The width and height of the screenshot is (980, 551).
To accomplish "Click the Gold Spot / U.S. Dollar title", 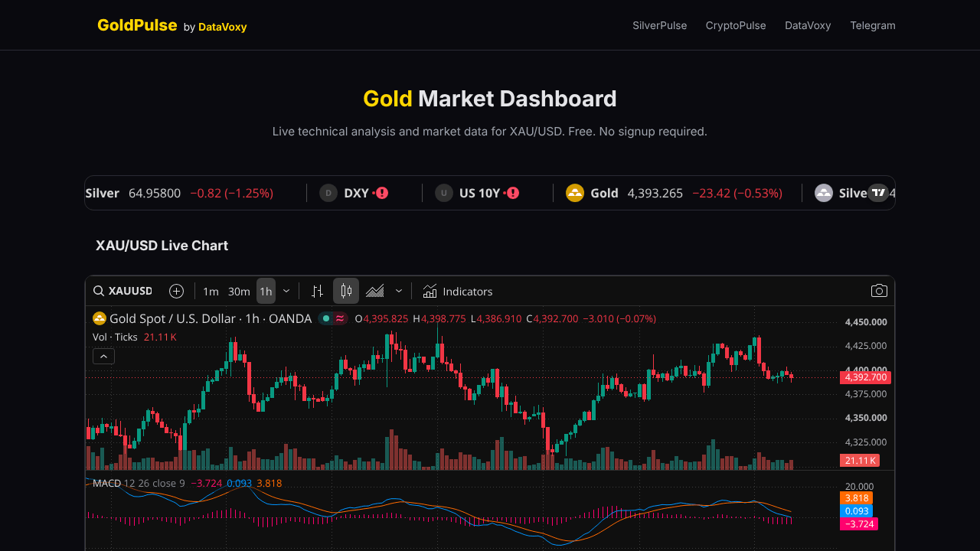I will (211, 318).
